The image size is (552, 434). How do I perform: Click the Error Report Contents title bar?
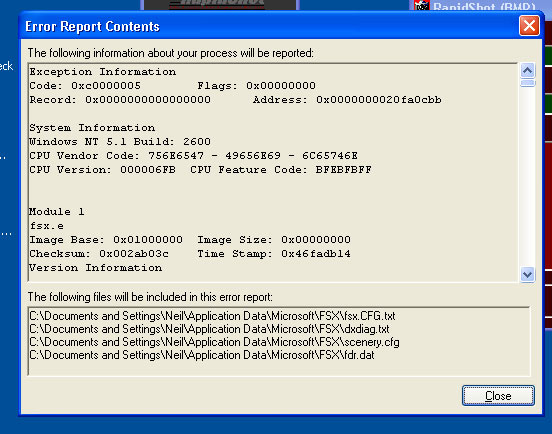coord(268,26)
